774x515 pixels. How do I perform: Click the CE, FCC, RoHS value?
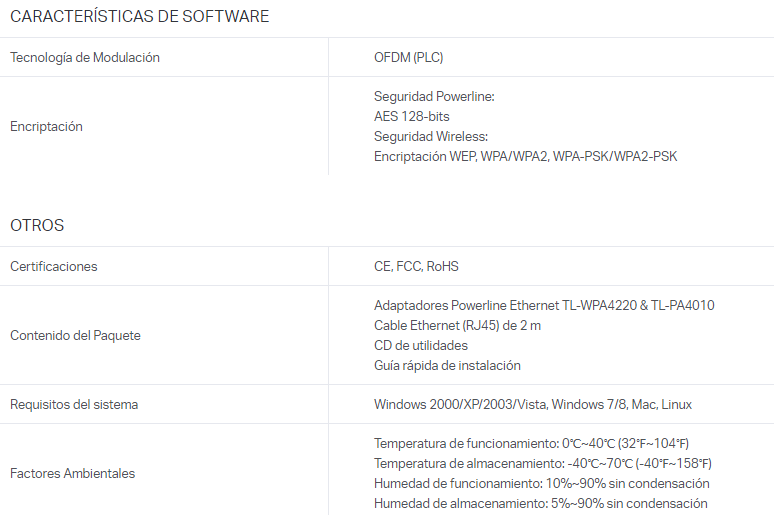click(416, 266)
